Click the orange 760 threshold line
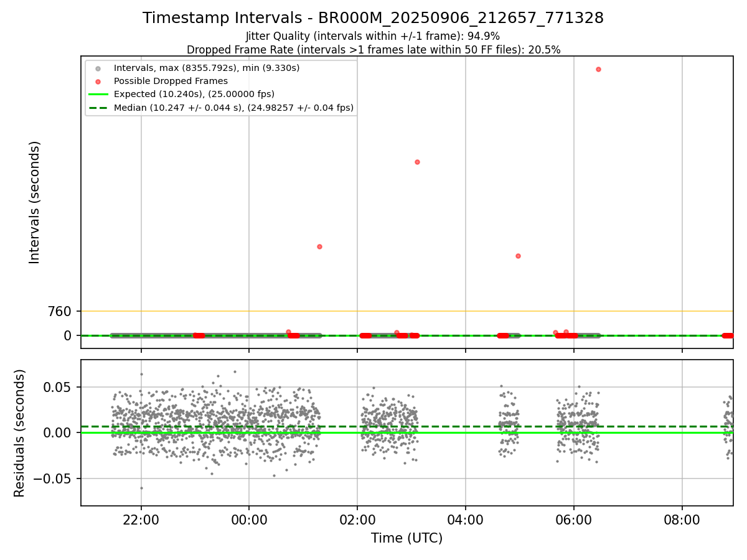This screenshot has width=747, height=560. pyautogui.click(x=407, y=311)
